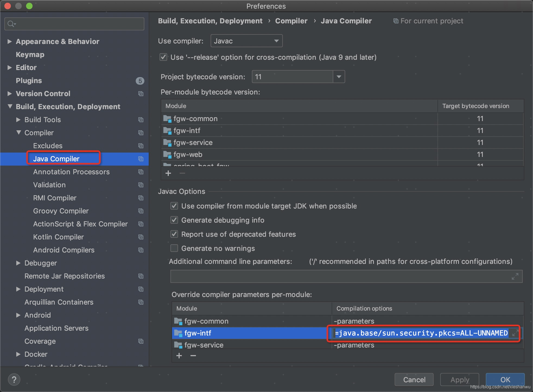Screen dimensions: 533x392
Task: Click the OK button
Action: pos(505,380)
